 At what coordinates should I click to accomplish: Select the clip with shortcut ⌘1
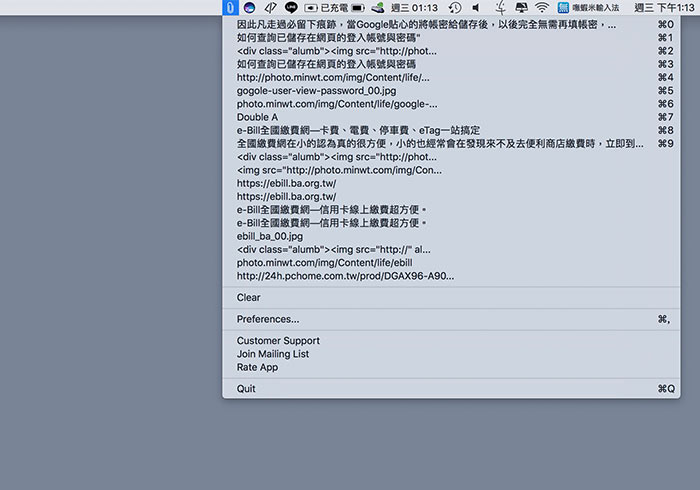click(451, 38)
